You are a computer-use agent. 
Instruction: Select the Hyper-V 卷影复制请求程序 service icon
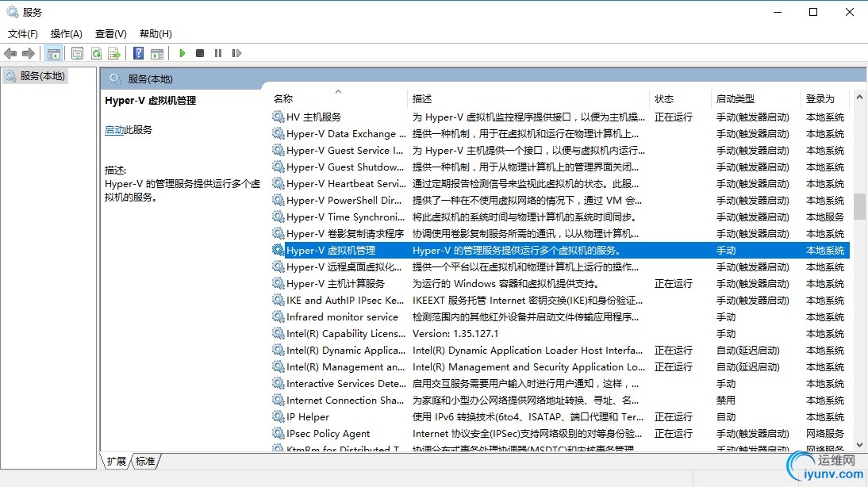278,233
